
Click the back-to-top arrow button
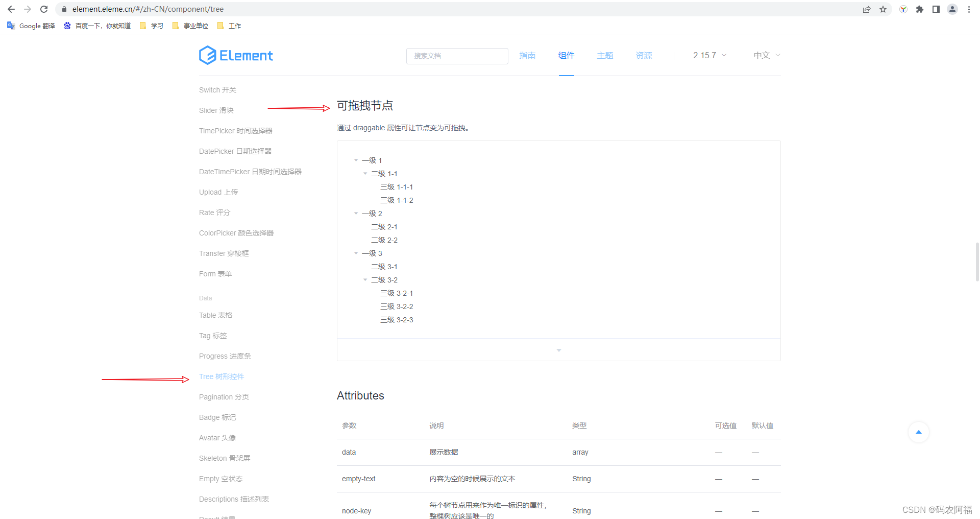tap(919, 432)
